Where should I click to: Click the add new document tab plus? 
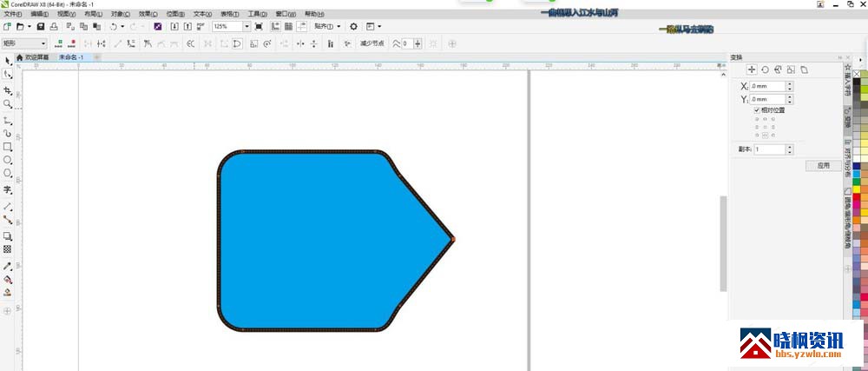coord(97,57)
